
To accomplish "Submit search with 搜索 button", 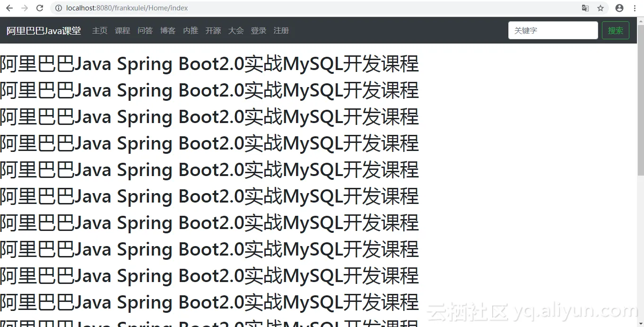I will [616, 30].
